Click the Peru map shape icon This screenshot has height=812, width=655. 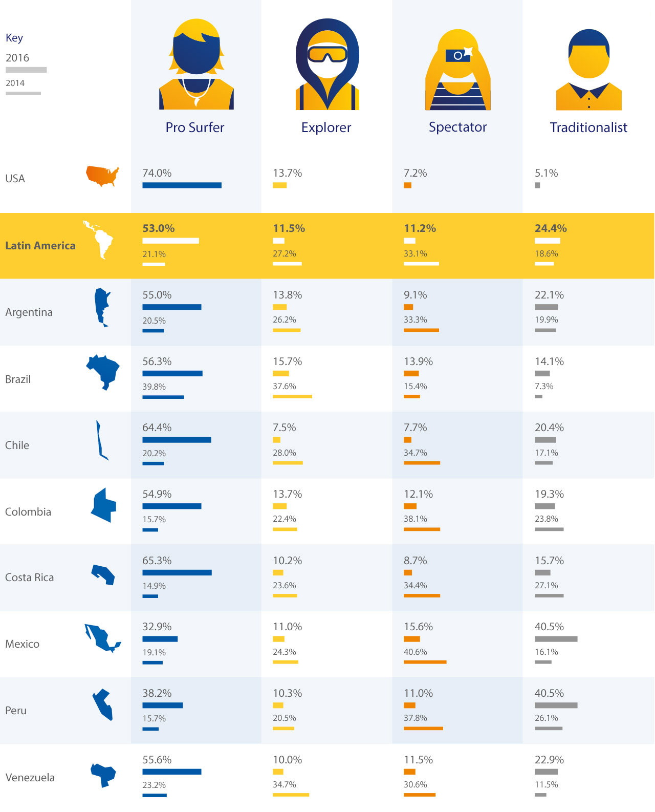103,705
